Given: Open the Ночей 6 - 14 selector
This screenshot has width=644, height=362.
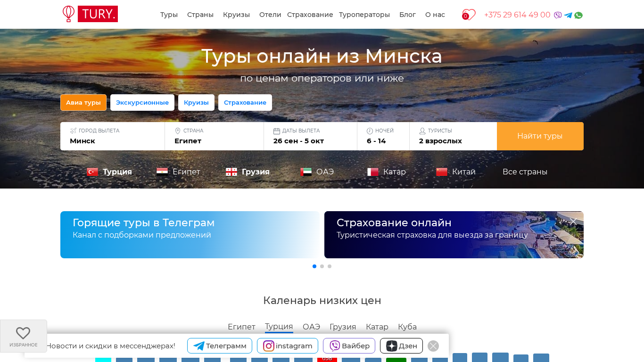Looking at the screenshot, I should pyautogui.click(x=383, y=136).
